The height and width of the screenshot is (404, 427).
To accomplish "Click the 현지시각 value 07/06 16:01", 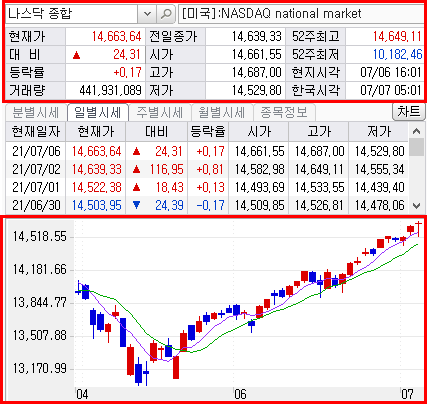I will [x=391, y=72].
